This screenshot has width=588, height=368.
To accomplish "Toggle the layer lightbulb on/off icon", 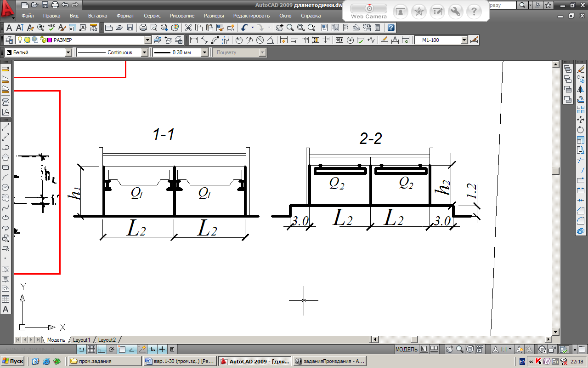I will point(20,40).
